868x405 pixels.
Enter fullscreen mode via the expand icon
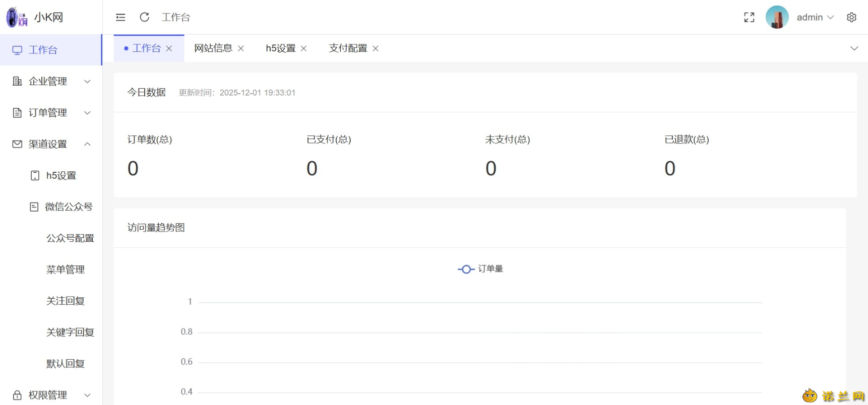tap(750, 17)
